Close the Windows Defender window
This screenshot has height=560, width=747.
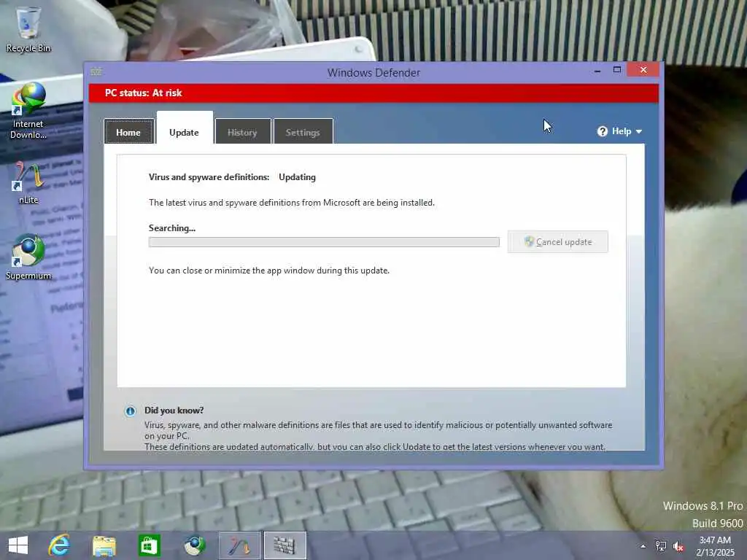(x=643, y=69)
